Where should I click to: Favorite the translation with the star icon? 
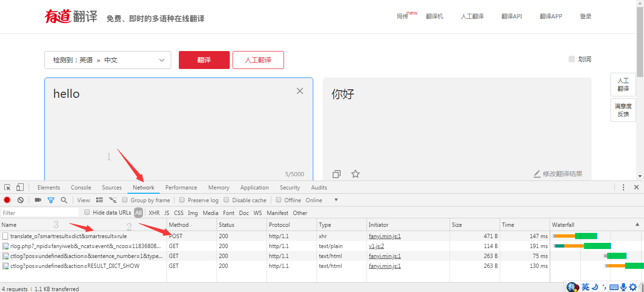tap(355, 174)
